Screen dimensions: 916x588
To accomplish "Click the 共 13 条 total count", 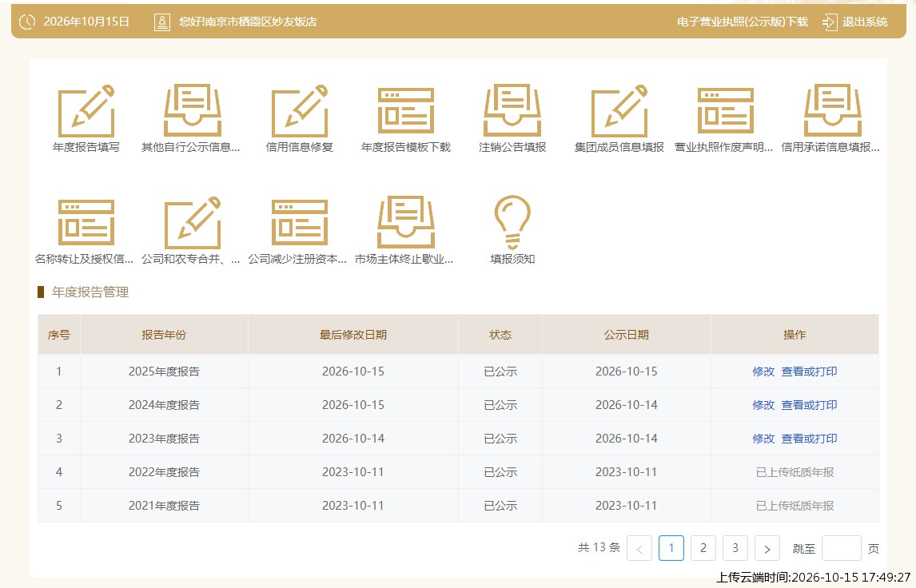I will (x=599, y=548).
